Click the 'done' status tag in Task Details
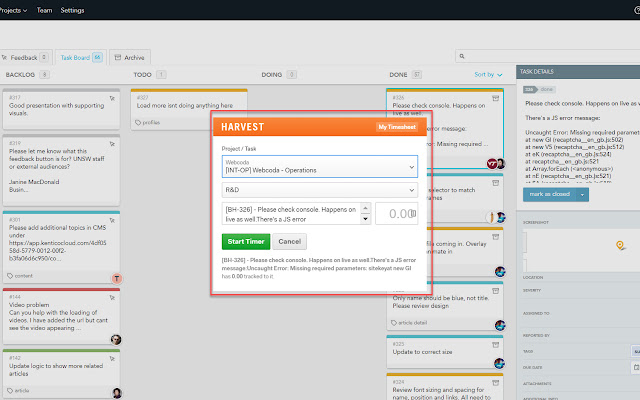640x400 pixels. click(546, 89)
